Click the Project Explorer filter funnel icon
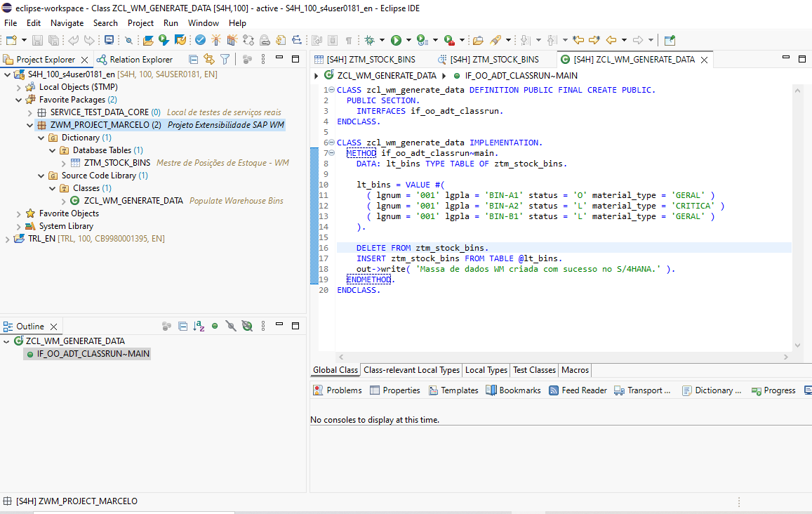Screen dimensions: 812x514 click(x=225, y=60)
